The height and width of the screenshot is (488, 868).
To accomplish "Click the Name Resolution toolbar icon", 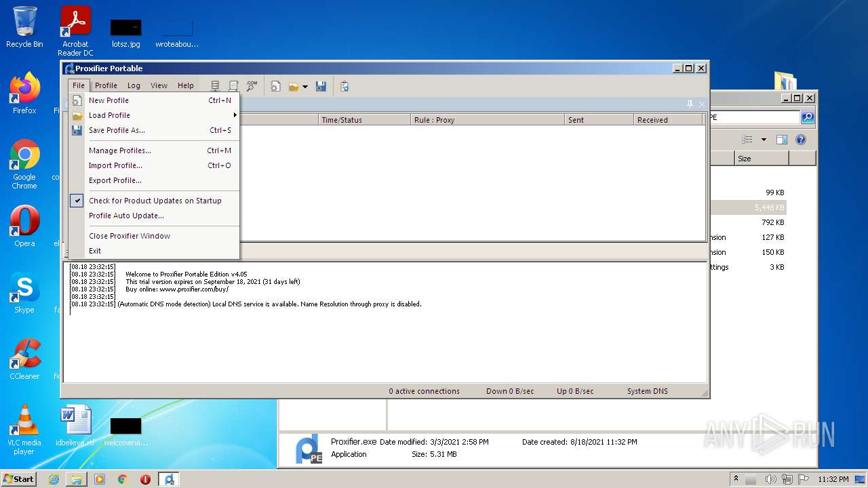I will pos(252,86).
